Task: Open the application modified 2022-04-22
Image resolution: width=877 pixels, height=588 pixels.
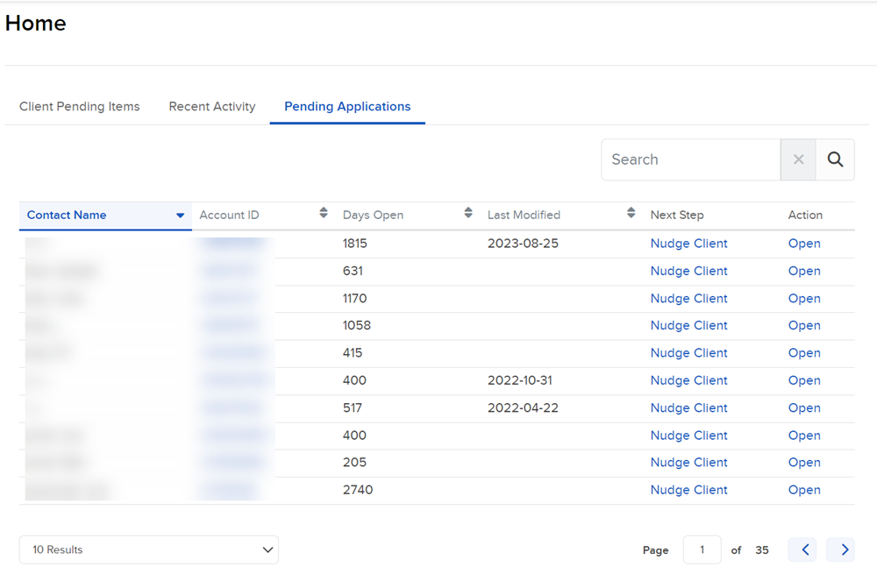Action: tap(804, 408)
